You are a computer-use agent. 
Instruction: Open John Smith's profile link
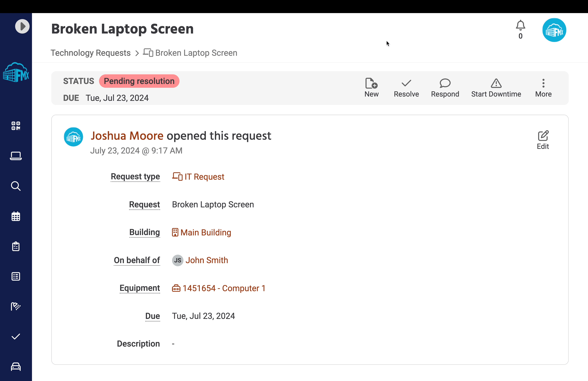coord(207,260)
